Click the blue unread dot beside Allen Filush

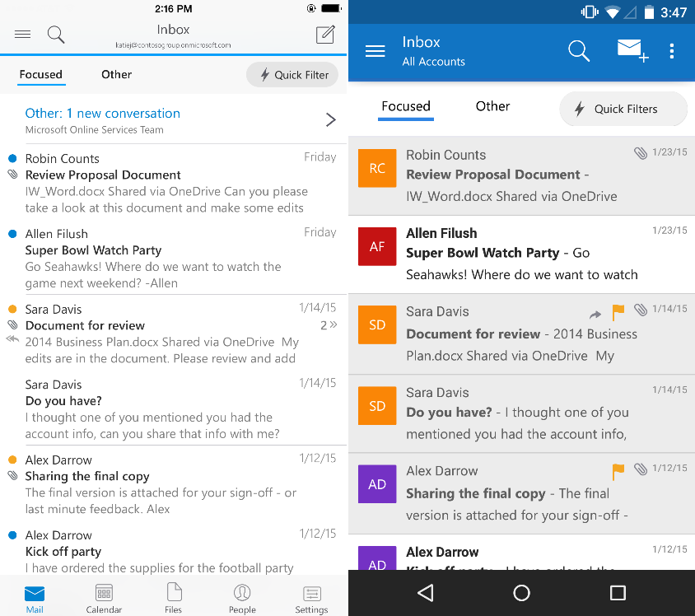(x=12, y=234)
